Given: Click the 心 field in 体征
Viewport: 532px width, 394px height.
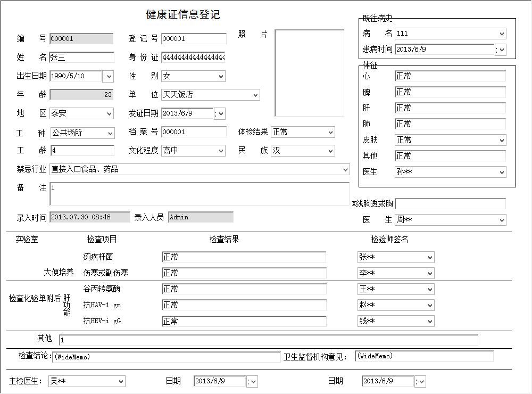Looking at the screenshot, I should 450,76.
